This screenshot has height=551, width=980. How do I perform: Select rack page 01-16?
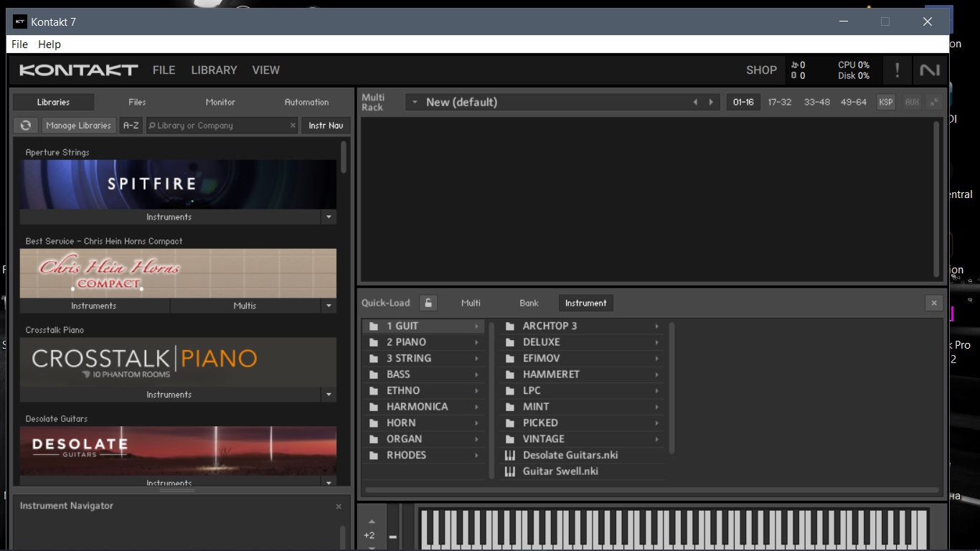tap(743, 102)
